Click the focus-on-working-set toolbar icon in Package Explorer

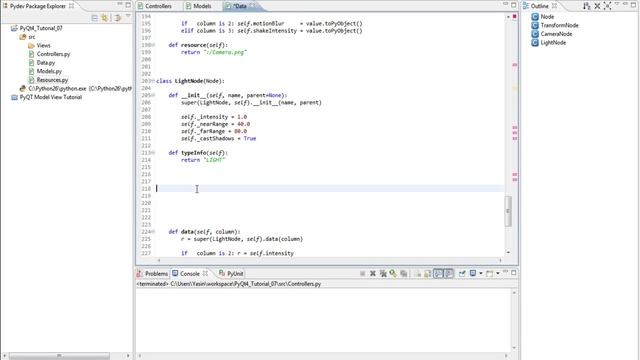point(118,18)
